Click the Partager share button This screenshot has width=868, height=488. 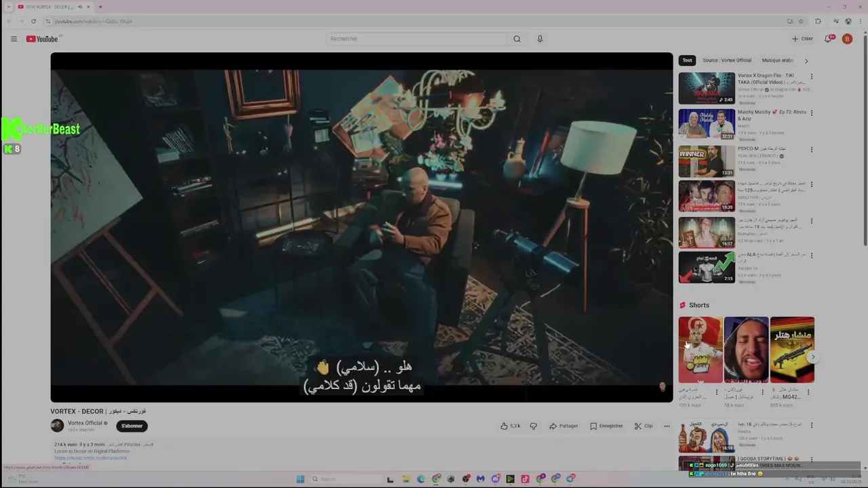pyautogui.click(x=564, y=426)
